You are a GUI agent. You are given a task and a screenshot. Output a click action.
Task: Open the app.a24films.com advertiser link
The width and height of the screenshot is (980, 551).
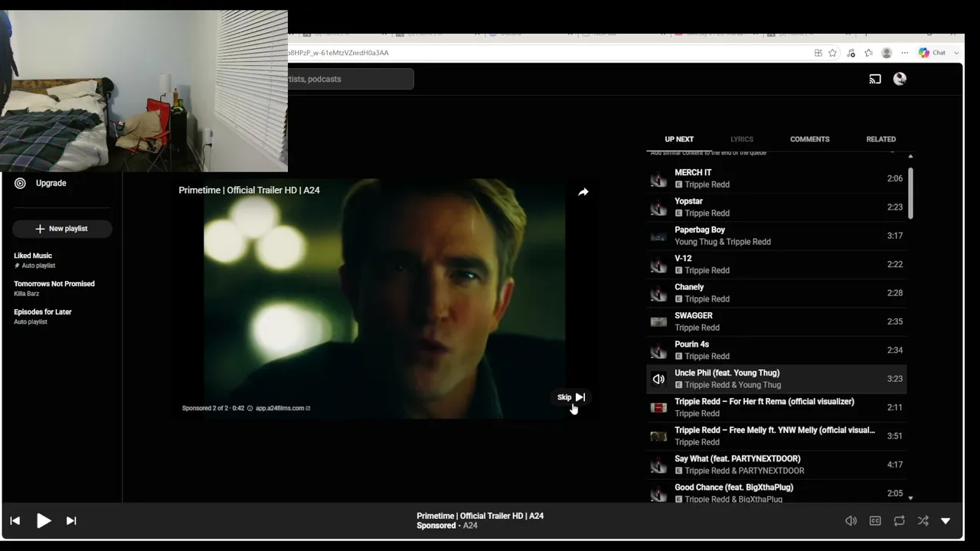[x=283, y=408]
